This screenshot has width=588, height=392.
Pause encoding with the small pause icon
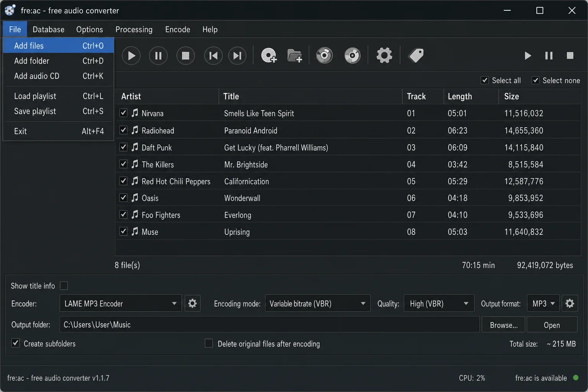coord(549,56)
